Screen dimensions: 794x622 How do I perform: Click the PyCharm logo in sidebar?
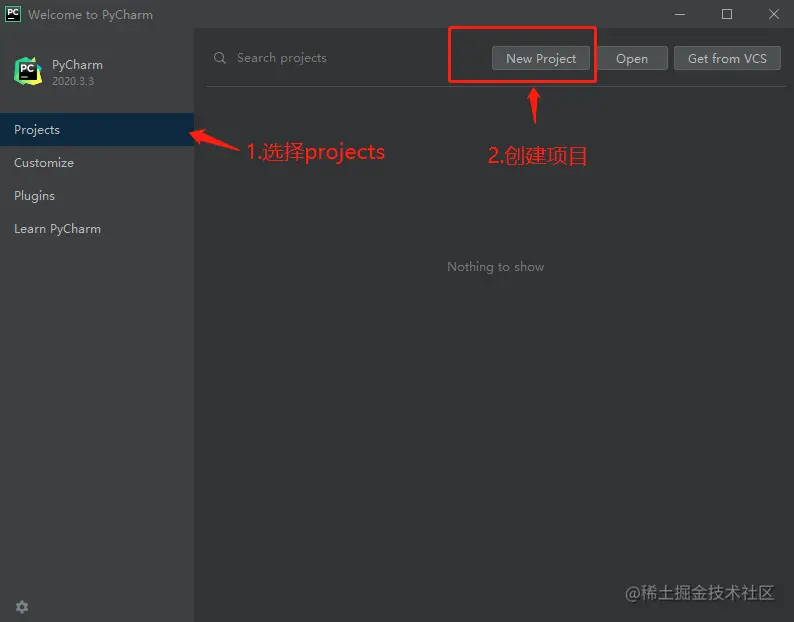pos(28,71)
